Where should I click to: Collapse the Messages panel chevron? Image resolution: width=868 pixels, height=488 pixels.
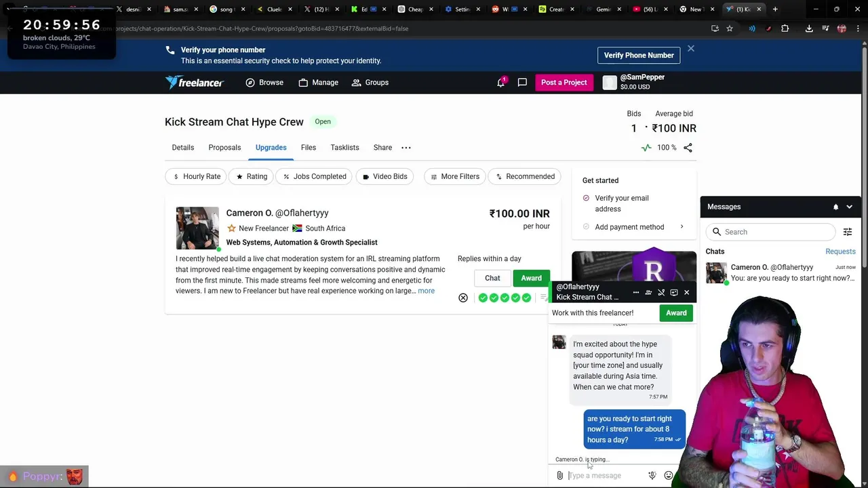click(x=849, y=207)
